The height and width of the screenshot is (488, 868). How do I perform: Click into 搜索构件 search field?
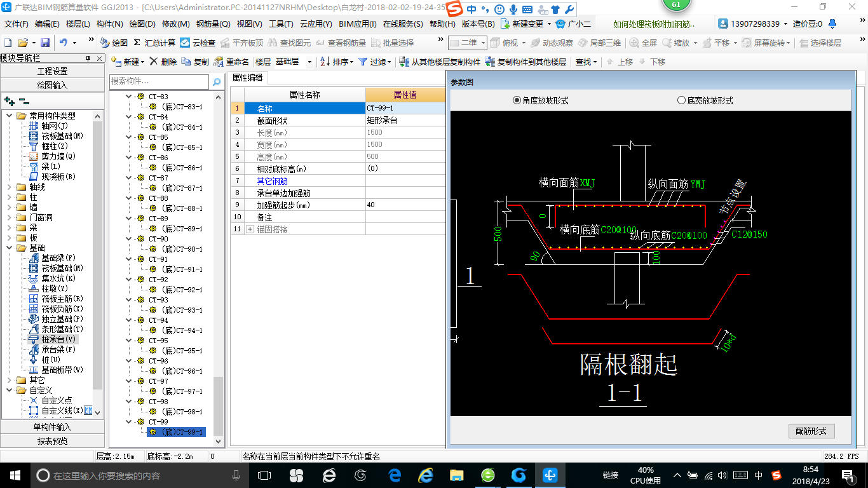[159, 81]
